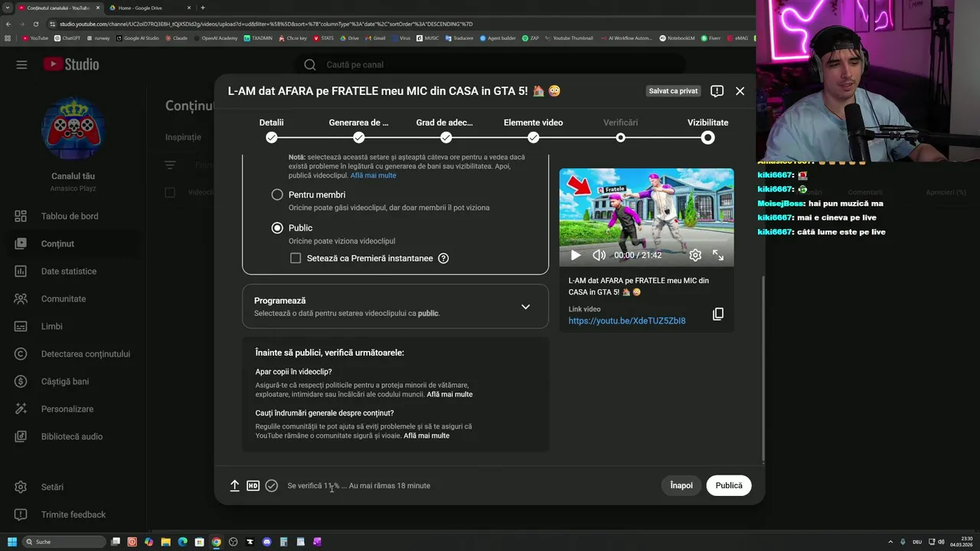Click the Publică button
The width and height of the screenshot is (980, 551).
point(729,485)
